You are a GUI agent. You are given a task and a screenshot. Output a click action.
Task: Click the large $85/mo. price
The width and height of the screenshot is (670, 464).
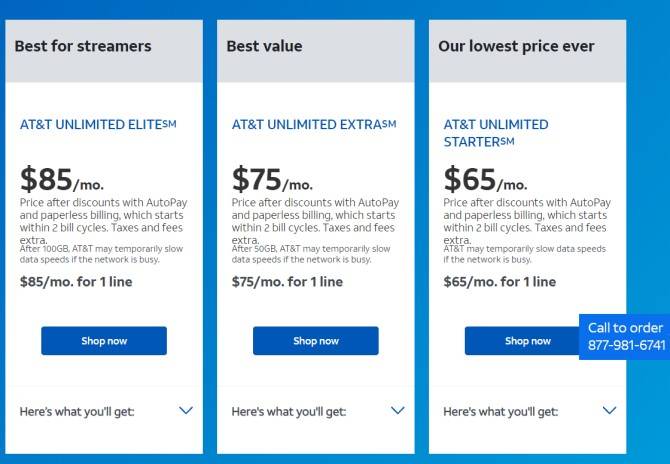pyautogui.click(x=61, y=181)
